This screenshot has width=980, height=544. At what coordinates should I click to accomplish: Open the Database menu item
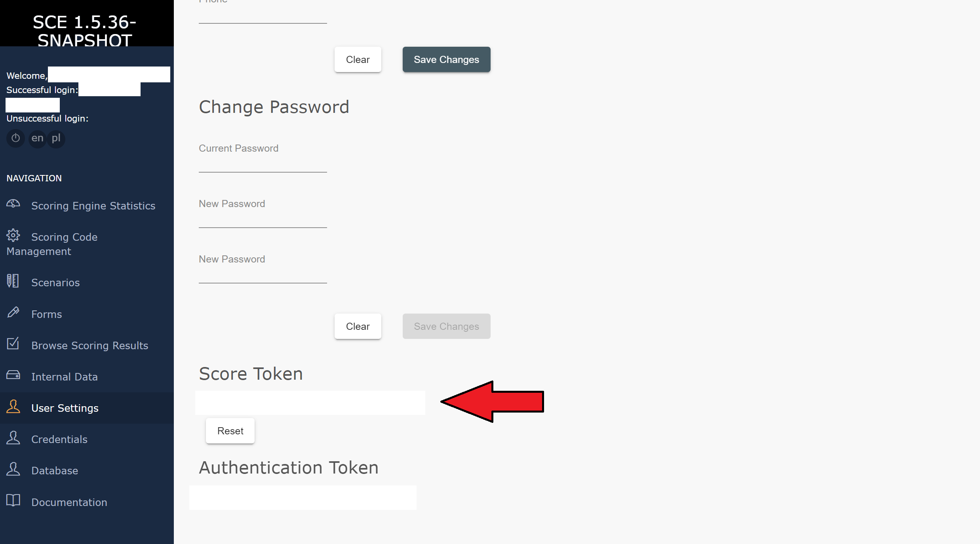[x=55, y=471]
